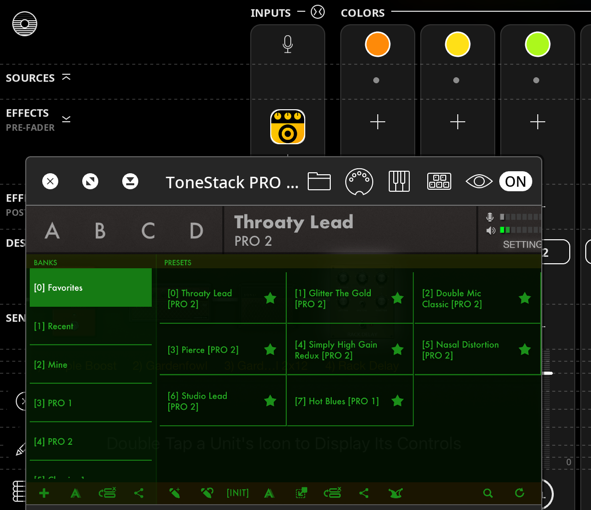Unfavorite Throaty Lead via its star

[270, 298]
